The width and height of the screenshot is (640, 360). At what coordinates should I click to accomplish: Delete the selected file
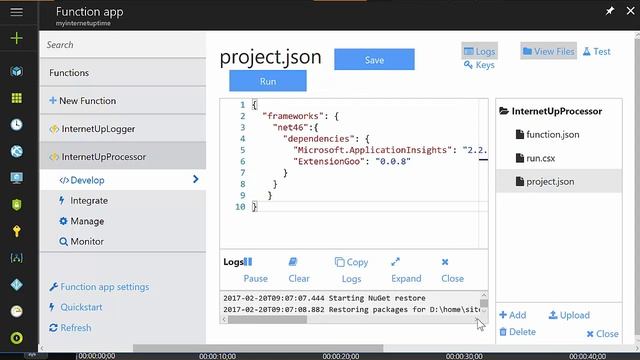coord(518,332)
